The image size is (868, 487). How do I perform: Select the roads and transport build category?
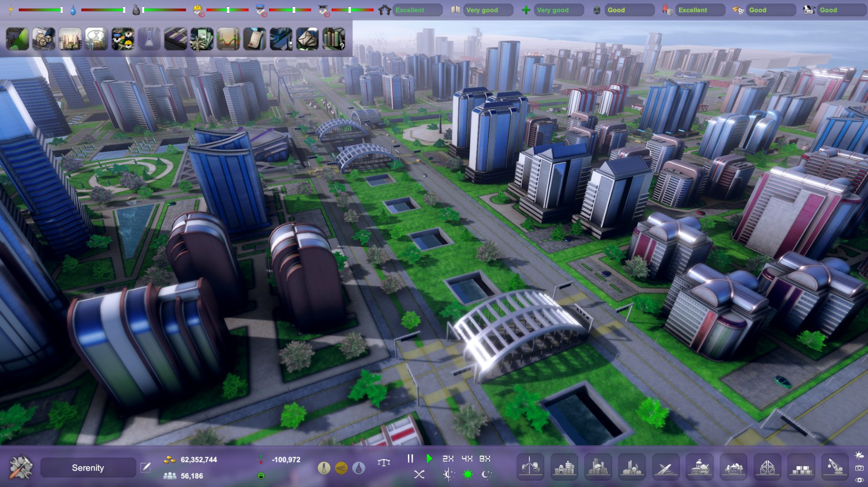click(665, 467)
